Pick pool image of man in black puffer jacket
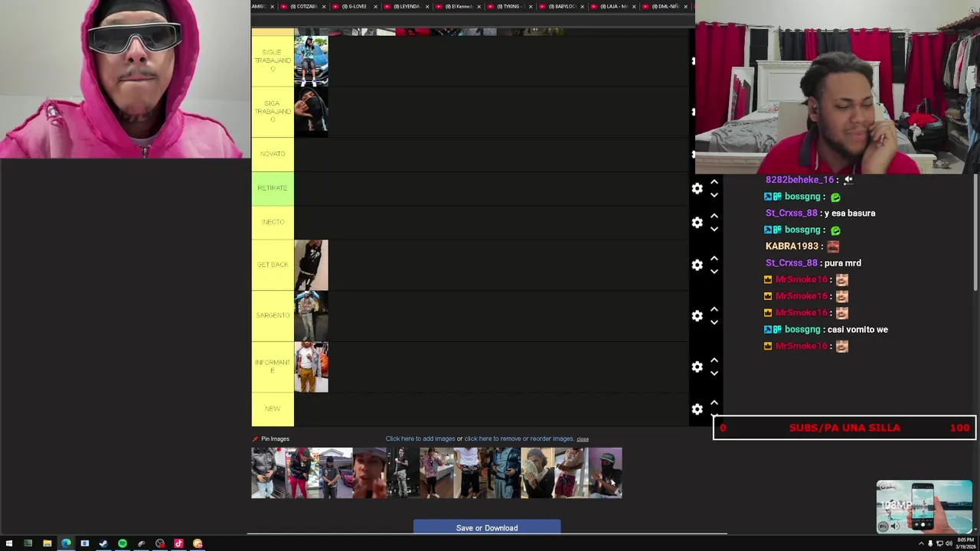The height and width of the screenshot is (551, 980). point(268,473)
